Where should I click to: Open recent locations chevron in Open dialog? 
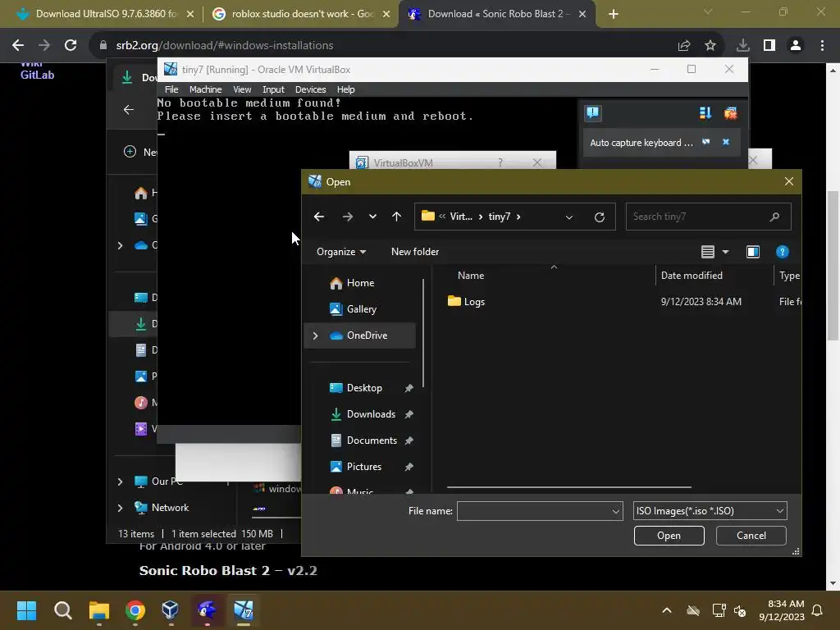[x=372, y=217]
